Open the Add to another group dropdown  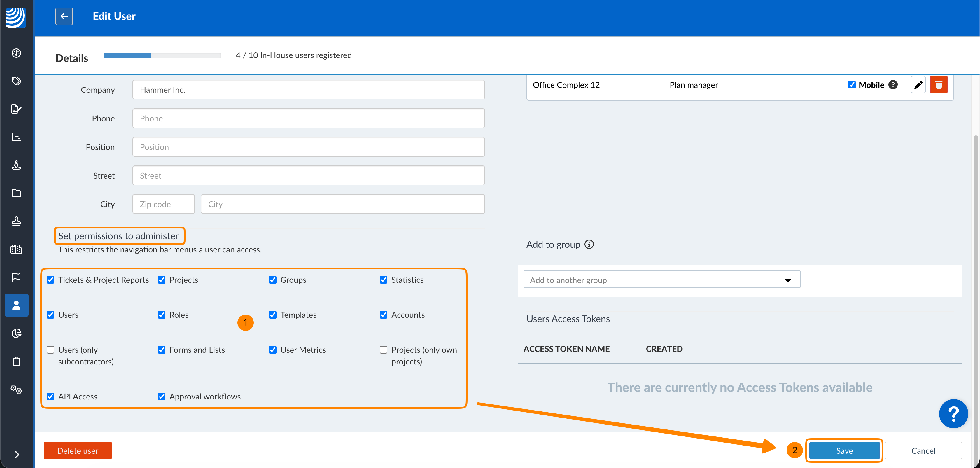pyautogui.click(x=661, y=280)
